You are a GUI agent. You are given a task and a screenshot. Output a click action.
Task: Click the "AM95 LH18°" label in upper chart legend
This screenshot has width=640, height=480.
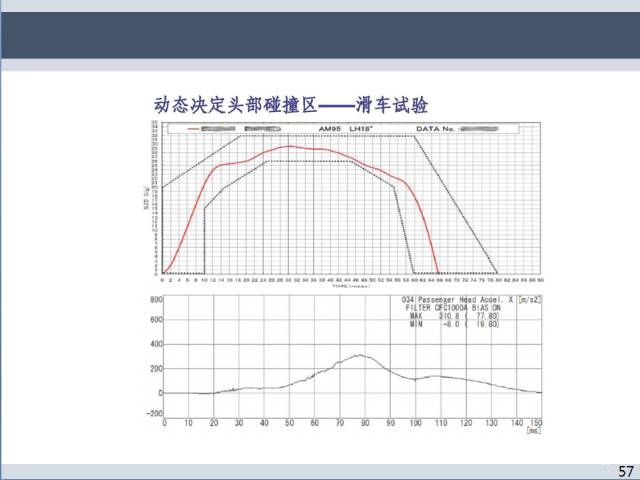coord(346,129)
